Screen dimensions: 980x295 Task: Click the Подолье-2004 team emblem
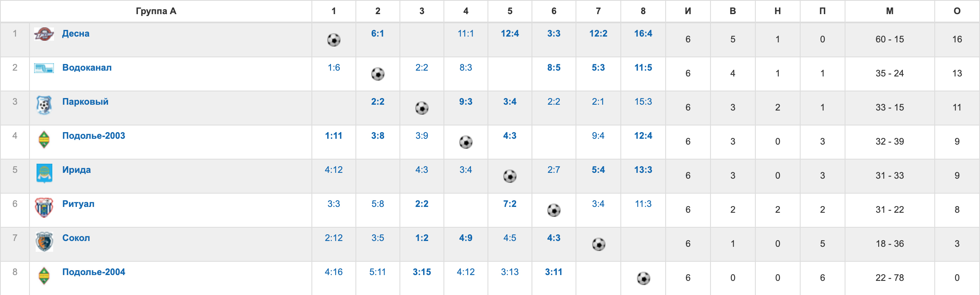[44, 275]
